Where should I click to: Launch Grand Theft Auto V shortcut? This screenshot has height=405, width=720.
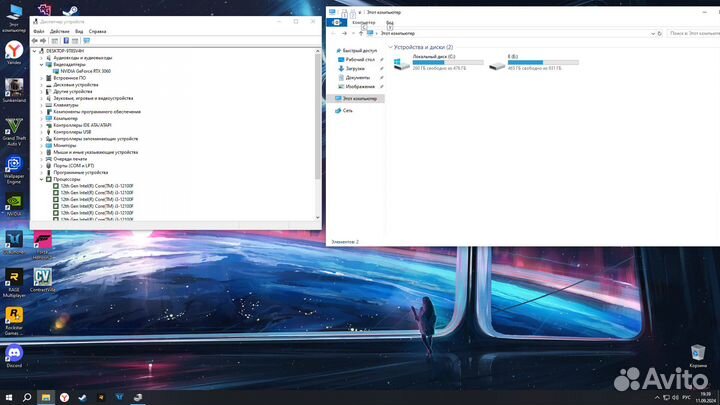[x=14, y=129]
